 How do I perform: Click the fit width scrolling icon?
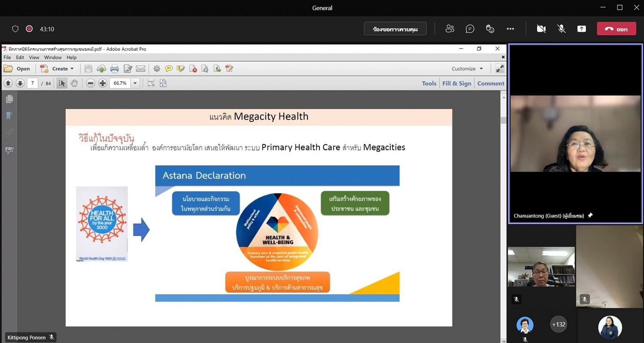pos(151,83)
